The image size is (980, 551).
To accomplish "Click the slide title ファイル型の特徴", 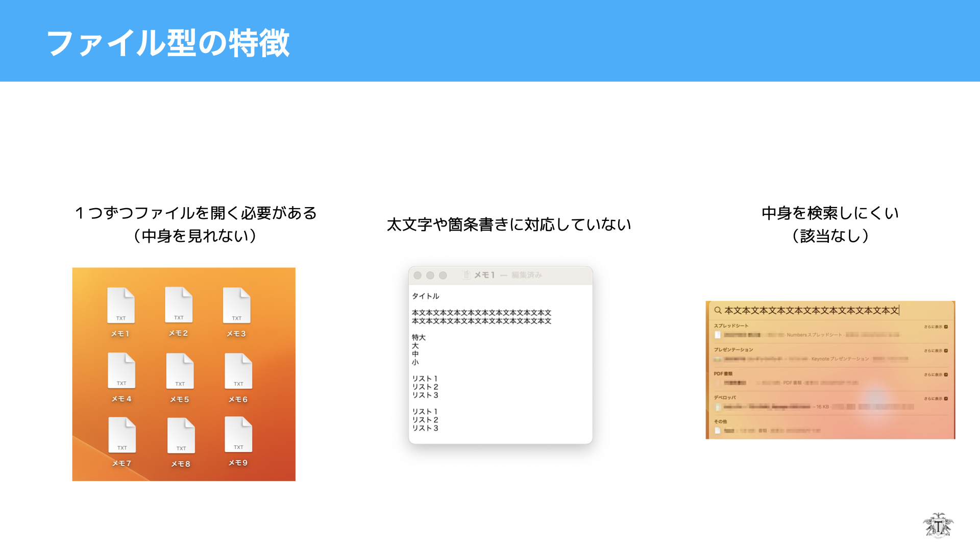I will pos(168,43).
